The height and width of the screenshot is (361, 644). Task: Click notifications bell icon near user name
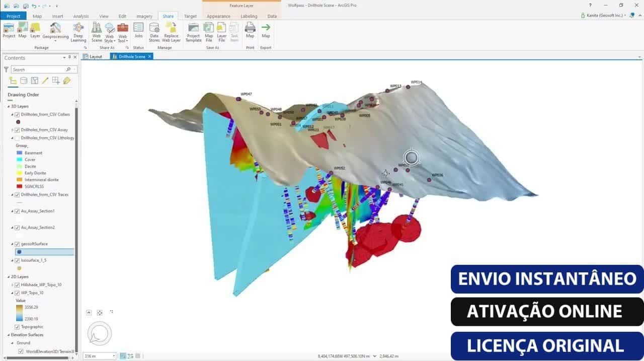pos(632,16)
